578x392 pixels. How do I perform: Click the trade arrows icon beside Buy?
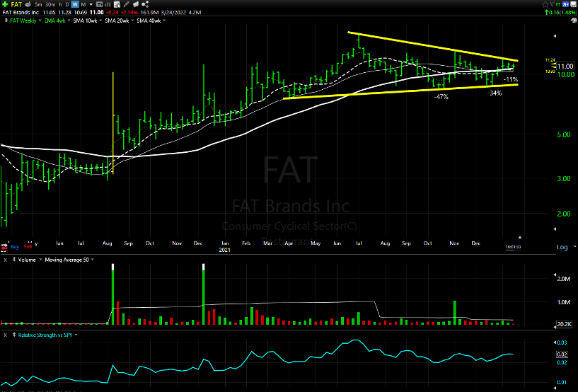click(4, 247)
